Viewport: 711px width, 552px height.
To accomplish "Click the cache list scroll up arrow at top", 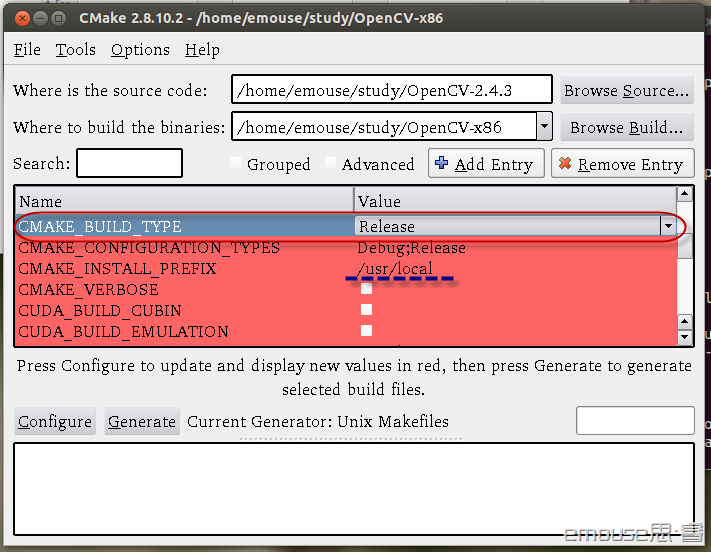I will coord(684,195).
